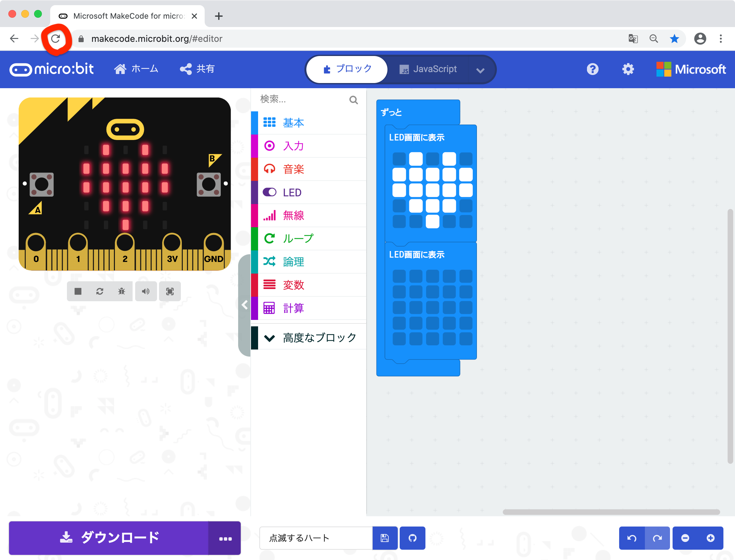Open the 入力 (Input) block category
The height and width of the screenshot is (560, 735).
pos(293,146)
